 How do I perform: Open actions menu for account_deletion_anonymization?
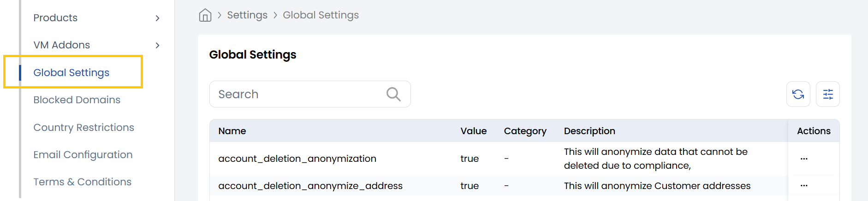click(803, 159)
